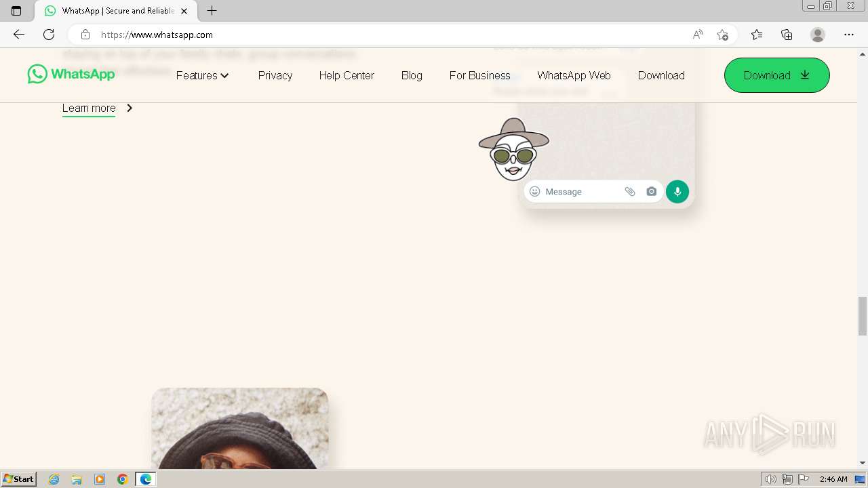Image resolution: width=868 pixels, height=488 pixels.
Task: Select the Download text link in navigation
Action: pos(661,75)
